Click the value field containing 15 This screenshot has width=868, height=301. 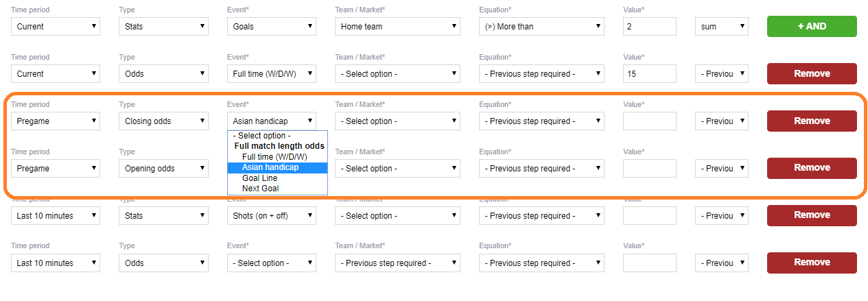point(650,74)
